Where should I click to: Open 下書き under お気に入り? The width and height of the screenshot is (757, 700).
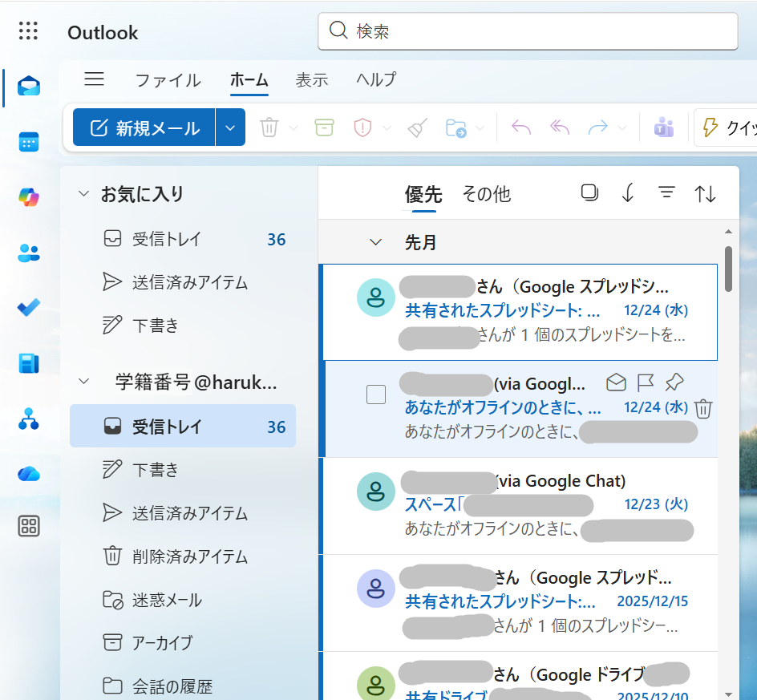pyautogui.click(x=183, y=326)
